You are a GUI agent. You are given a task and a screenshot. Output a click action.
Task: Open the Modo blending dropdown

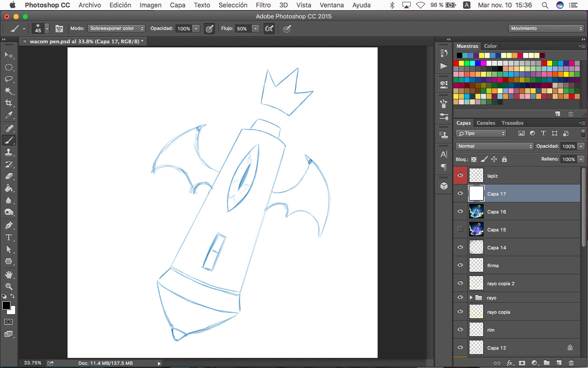coord(116,29)
